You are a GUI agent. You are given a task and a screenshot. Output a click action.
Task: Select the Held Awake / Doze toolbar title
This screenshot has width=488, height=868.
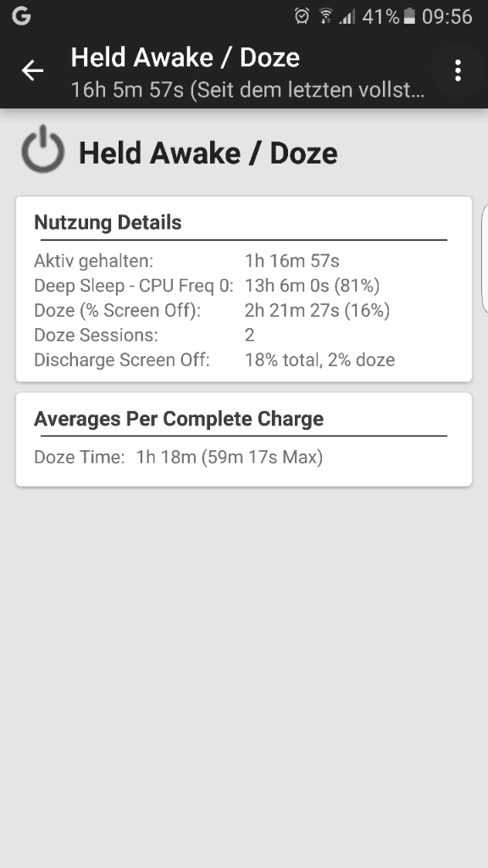[x=186, y=58]
